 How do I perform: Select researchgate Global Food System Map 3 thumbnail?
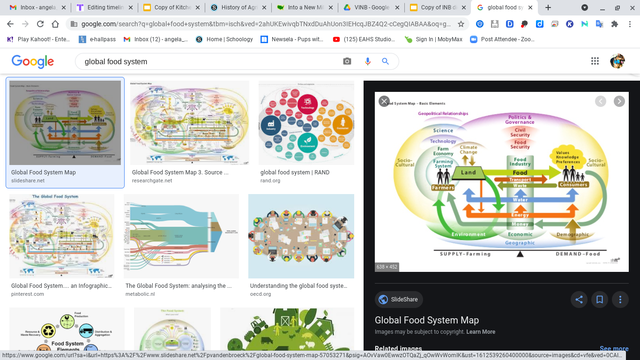[189, 123]
